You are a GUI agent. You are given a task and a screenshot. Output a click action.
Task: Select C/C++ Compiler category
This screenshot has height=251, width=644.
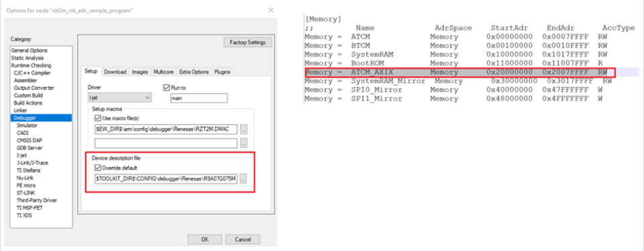(32, 72)
